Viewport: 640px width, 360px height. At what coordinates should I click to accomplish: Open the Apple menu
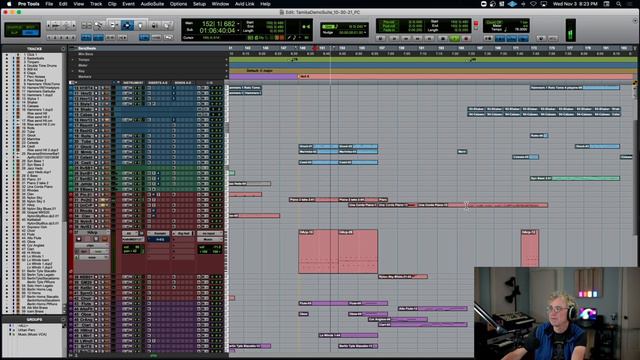click(9, 4)
